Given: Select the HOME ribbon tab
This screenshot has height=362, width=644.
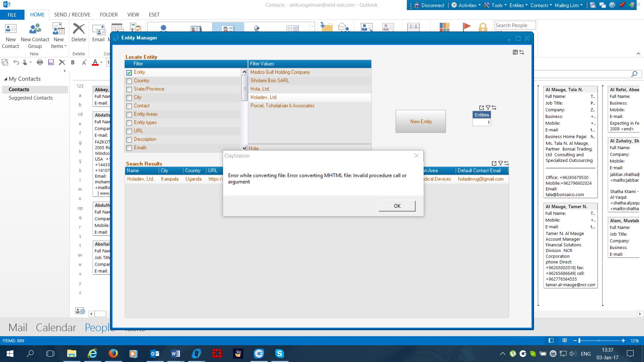Looking at the screenshot, I should pyautogui.click(x=37, y=15).
